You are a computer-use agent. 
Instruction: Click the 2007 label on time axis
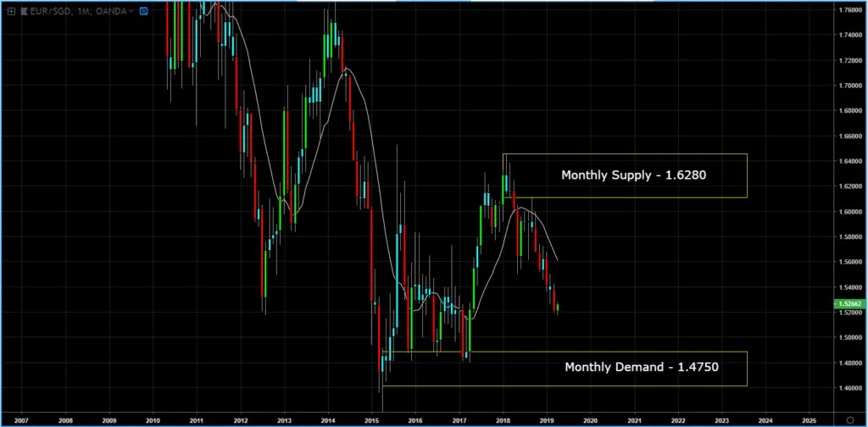21,420
